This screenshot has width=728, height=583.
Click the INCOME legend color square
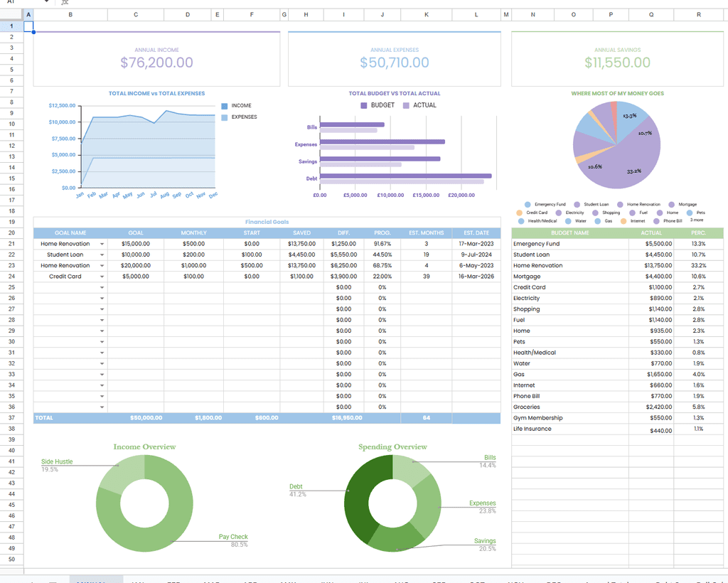tap(225, 106)
